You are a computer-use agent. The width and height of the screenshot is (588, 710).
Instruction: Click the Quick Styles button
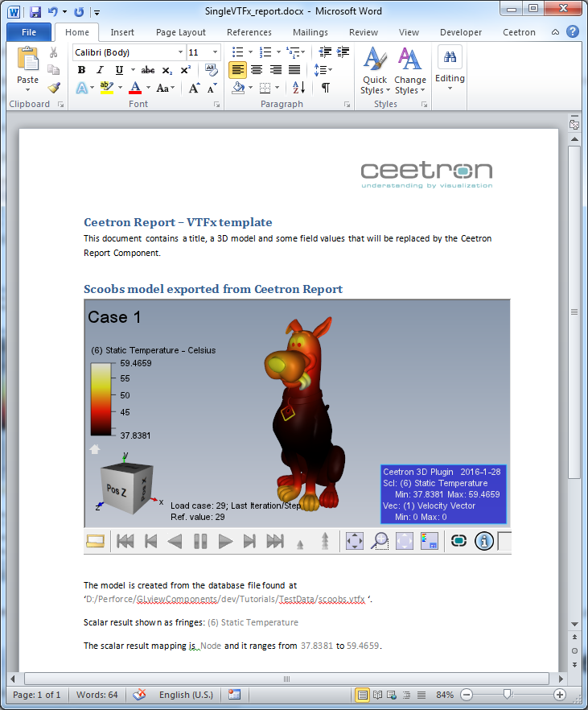pos(374,71)
